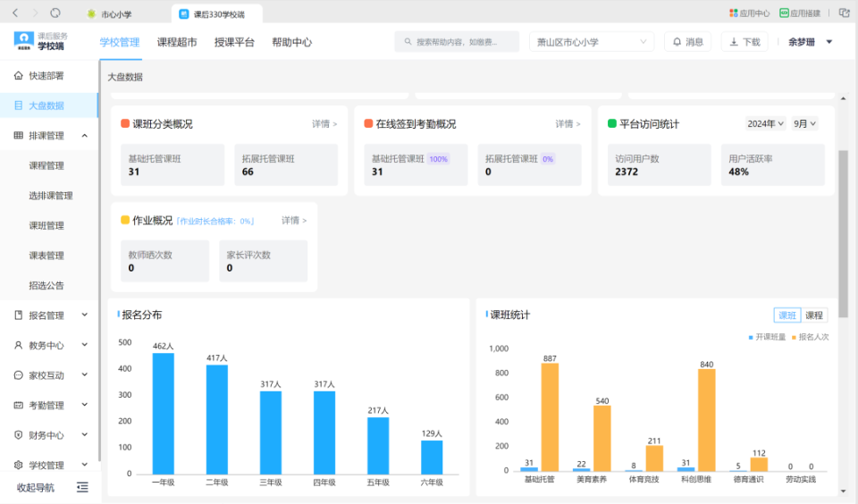Screen dimensions: 858x504
Task: Reload the page with the refresh icon
Action: tap(55, 13)
